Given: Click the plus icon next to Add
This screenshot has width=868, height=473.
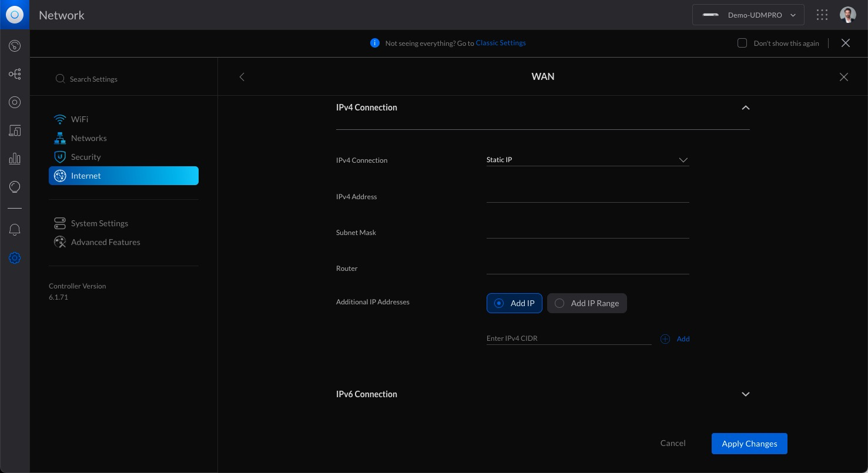Looking at the screenshot, I should click(665, 339).
